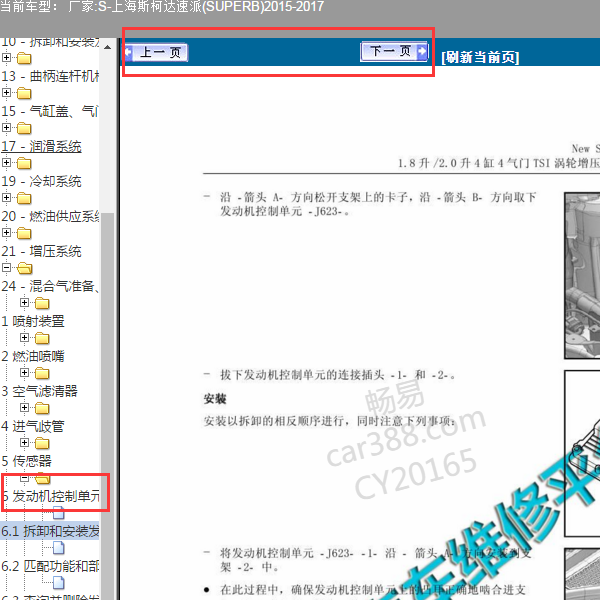Expand plus node above '4 进气歧管'
This screenshot has width=600, height=600.
click(24, 408)
